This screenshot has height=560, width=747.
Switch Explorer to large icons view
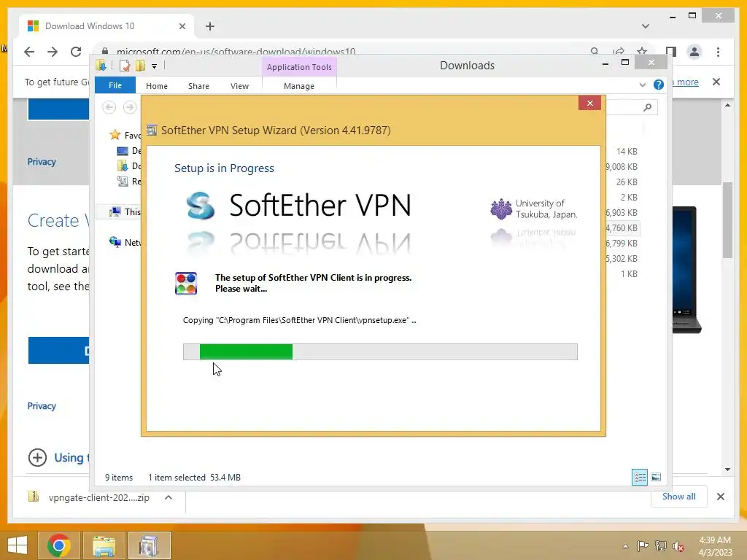click(656, 477)
